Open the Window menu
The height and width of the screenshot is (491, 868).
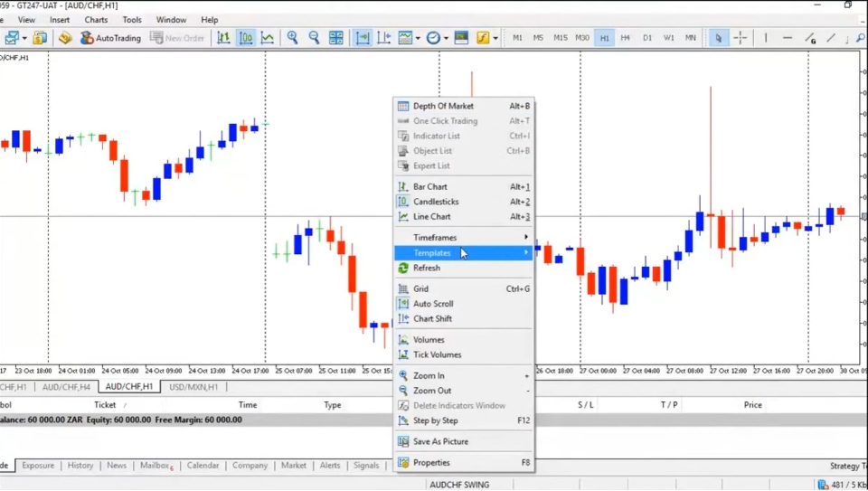171,19
